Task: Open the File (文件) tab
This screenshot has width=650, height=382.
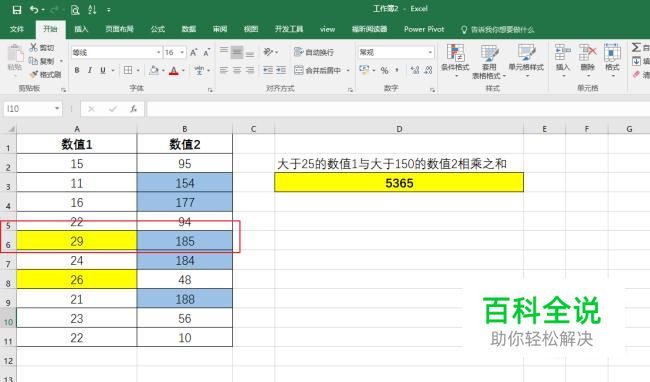Action: point(17,29)
